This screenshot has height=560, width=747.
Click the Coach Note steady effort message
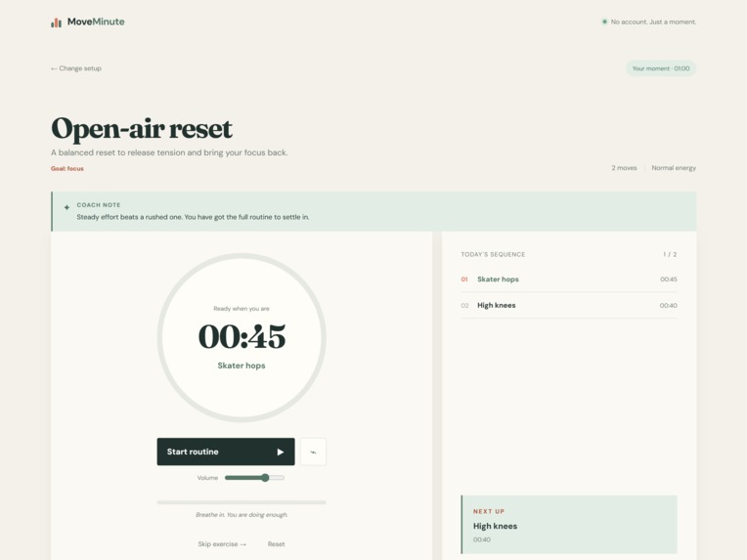pyautogui.click(x=193, y=217)
